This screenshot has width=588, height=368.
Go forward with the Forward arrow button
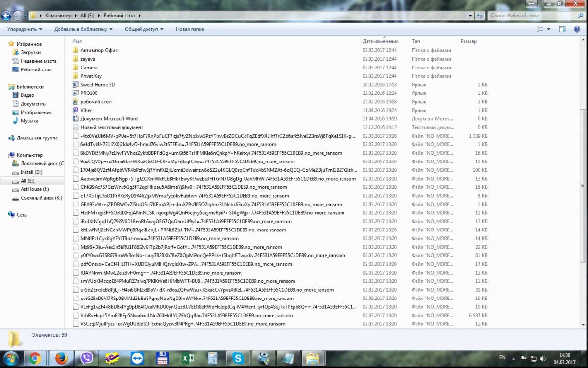[x=18, y=16]
